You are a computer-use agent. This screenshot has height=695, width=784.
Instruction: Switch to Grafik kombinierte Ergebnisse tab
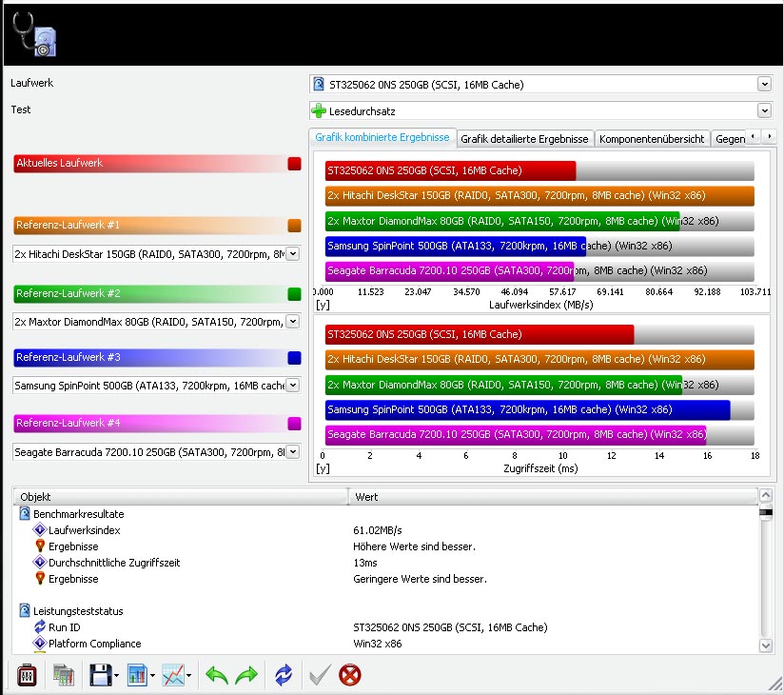[382, 138]
